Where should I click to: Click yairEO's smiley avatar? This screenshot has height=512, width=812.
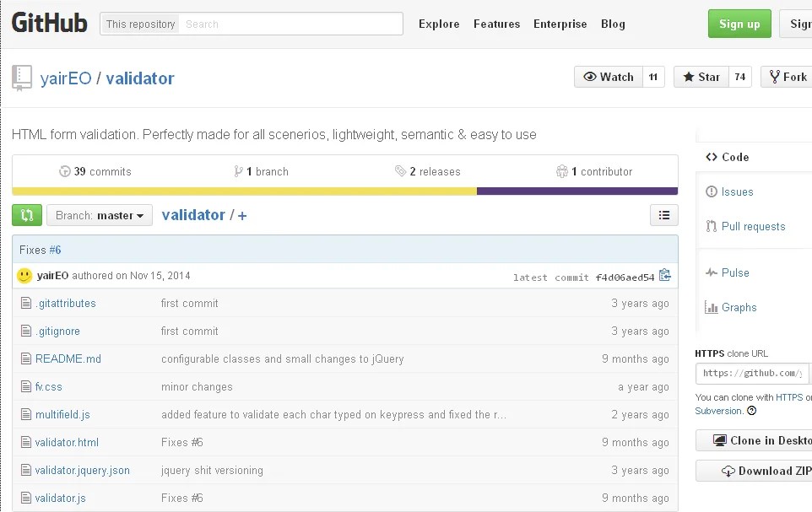click(x=24, y=276)
